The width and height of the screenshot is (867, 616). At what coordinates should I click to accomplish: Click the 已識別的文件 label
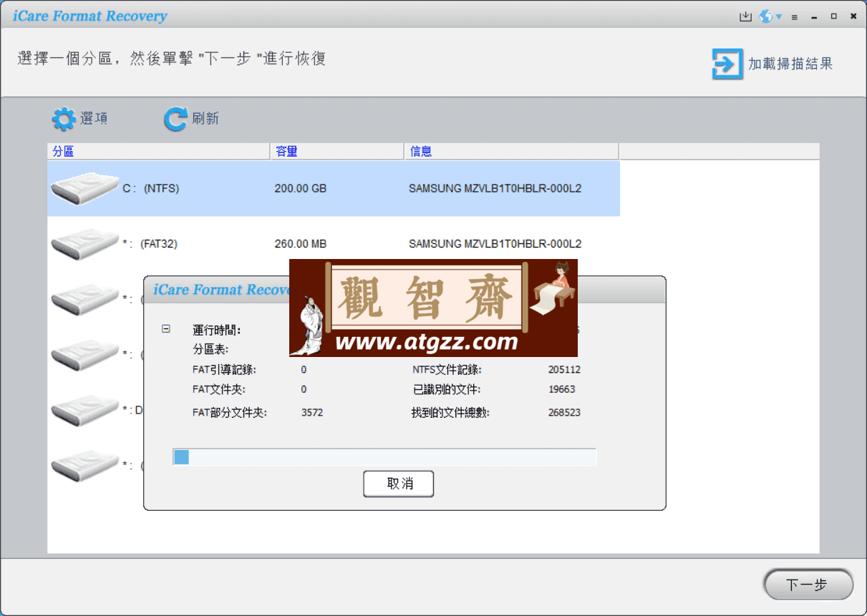click(x=446, y=389)
